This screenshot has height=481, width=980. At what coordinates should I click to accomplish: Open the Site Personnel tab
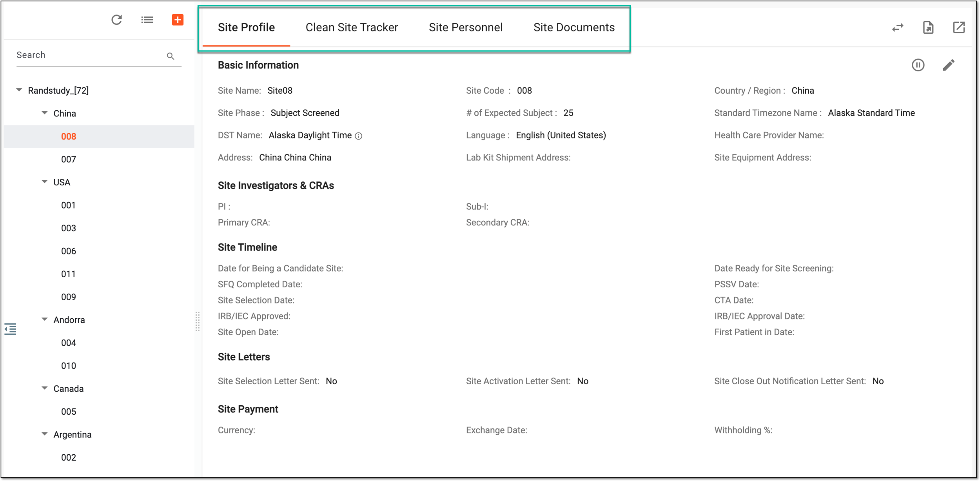point(466,27)
